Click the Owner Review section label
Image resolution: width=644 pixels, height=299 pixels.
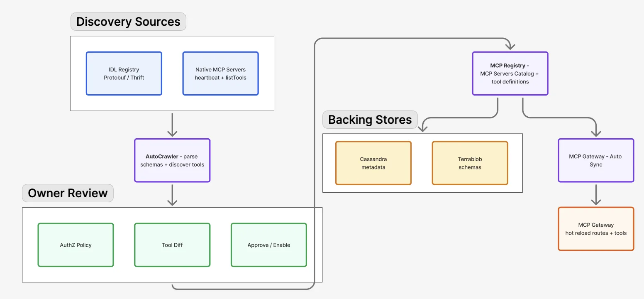68,193
